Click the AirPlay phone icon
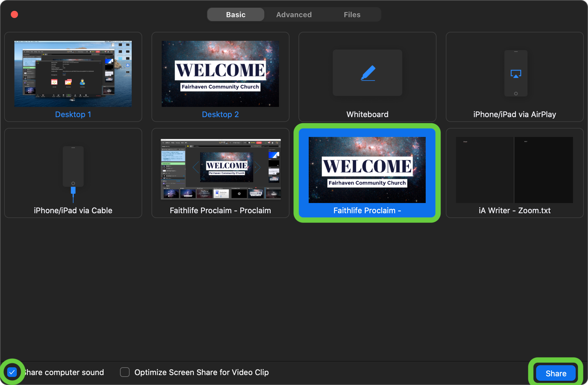 tap(516, 73)
